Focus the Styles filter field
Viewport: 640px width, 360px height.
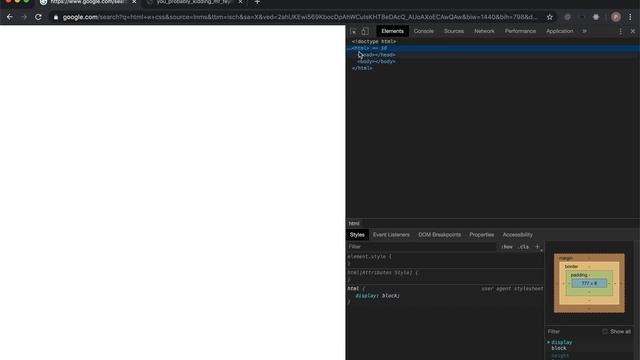(x=422, y=247)
